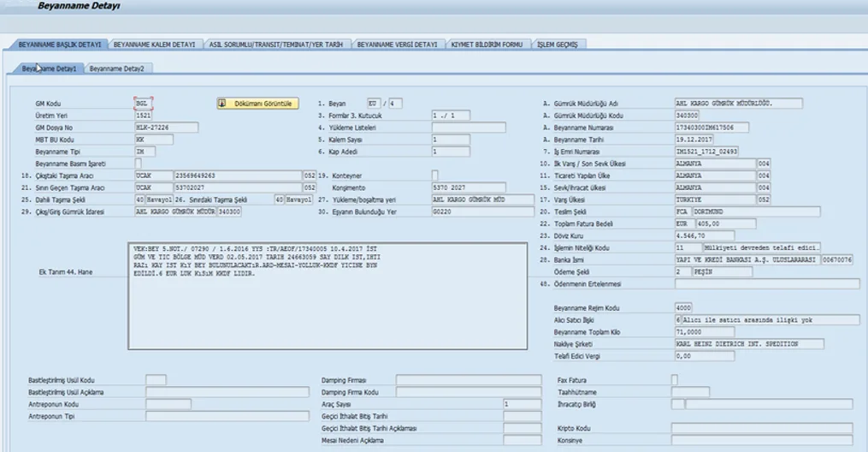Click the Dahili Taşıma Şekli code field

[x=140, y=199]
